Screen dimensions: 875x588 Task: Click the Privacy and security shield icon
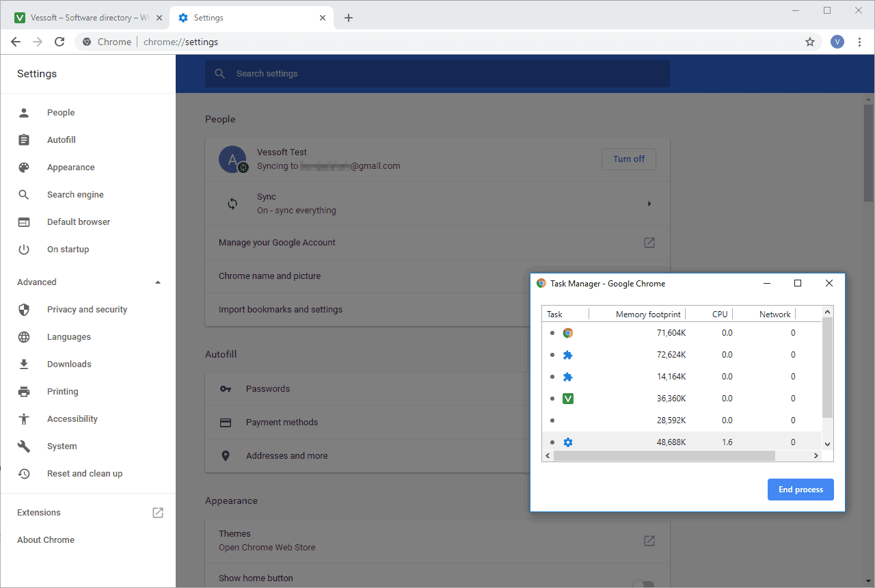pos(24,310)
